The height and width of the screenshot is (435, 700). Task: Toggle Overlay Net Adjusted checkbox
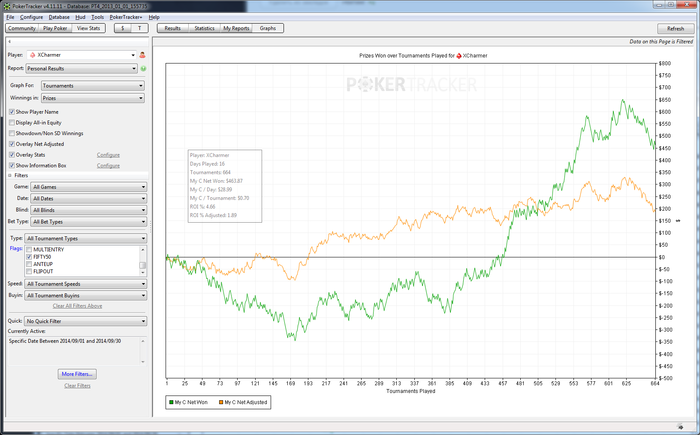point(12,144)
